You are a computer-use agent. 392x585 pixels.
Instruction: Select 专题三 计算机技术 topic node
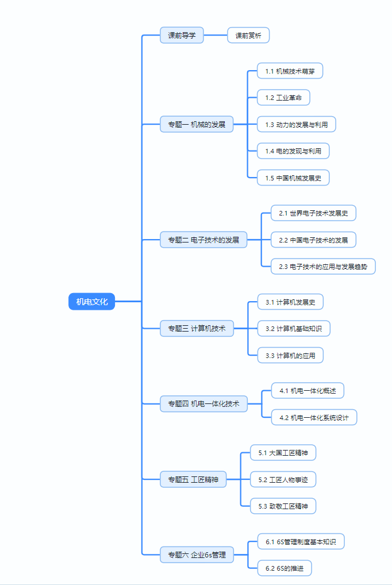coord(197,329)
